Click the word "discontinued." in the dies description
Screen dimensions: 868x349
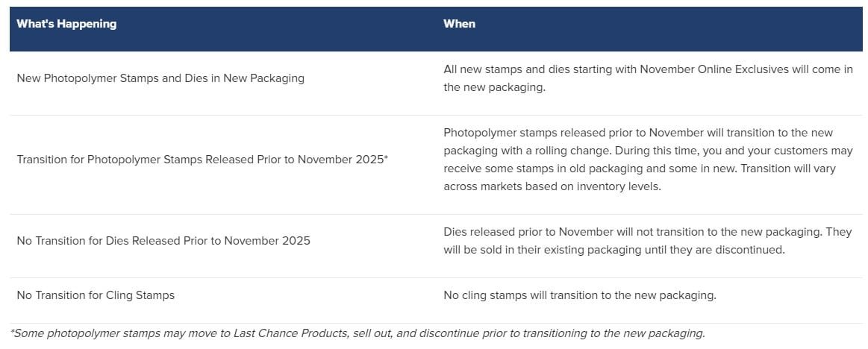(751, 250)
